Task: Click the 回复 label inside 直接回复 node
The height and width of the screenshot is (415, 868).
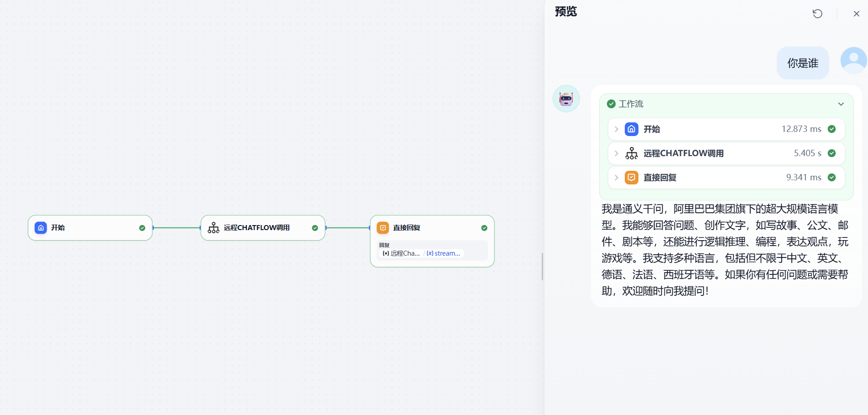Action: [x=384, y=245]
